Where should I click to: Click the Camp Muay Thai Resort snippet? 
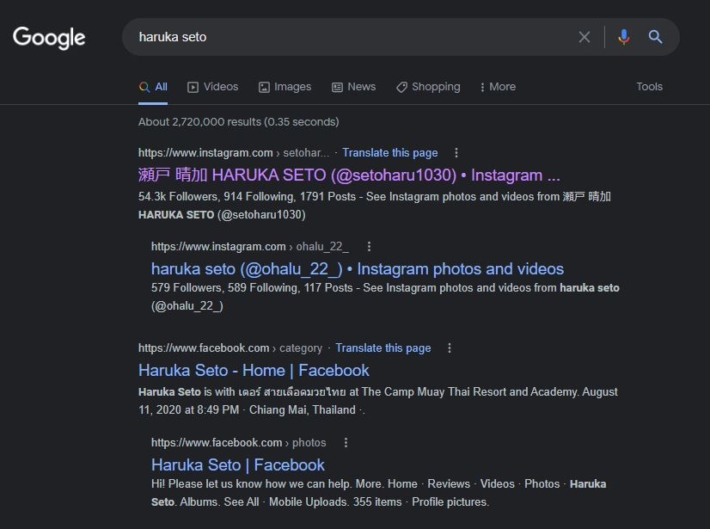pyautogui.click(x=378, y=401)
